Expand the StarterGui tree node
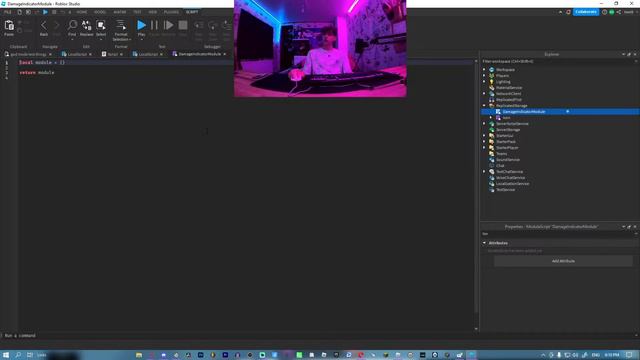The height and width of the screenshot is (360, 640). click(x=484, y=136)
